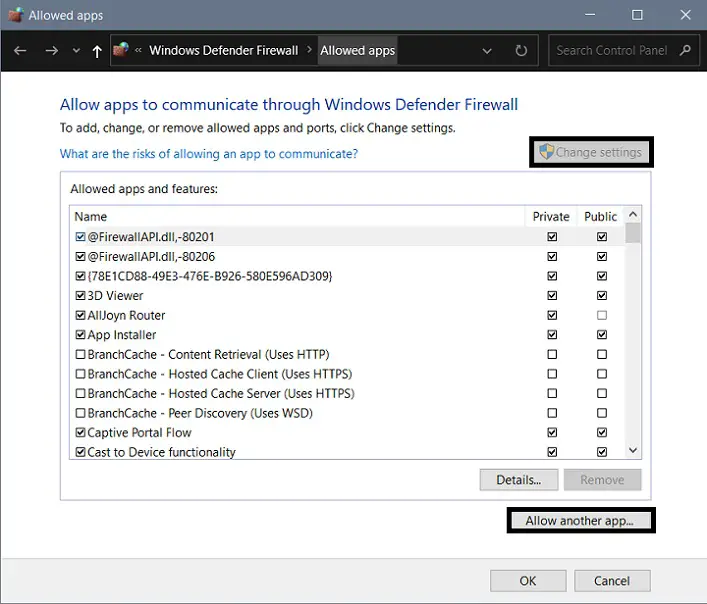This screenshot has height=604, width=707.
Task: Check the BranchCache Hosted Cache Client name checkbox
Action: tap(80, 374)
